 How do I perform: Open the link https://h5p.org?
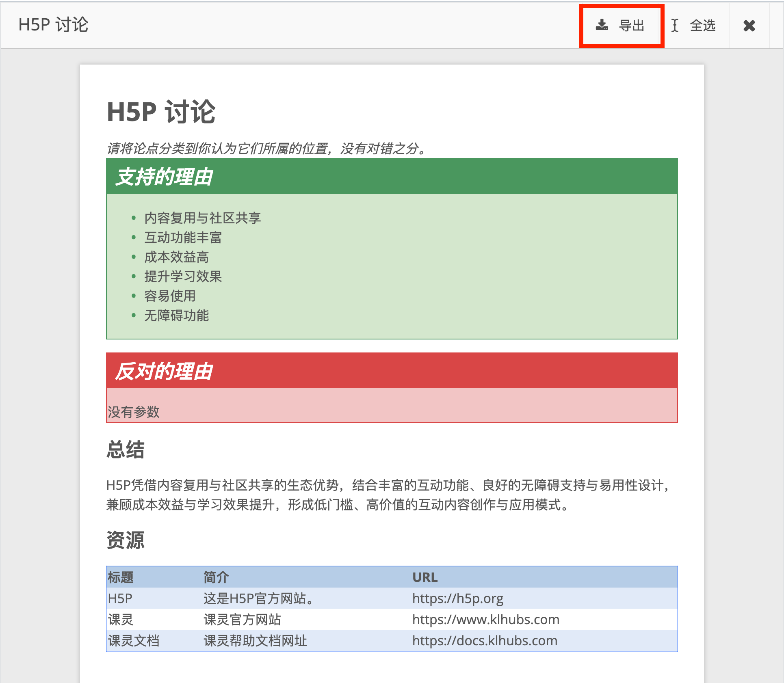tap(457, 598)
